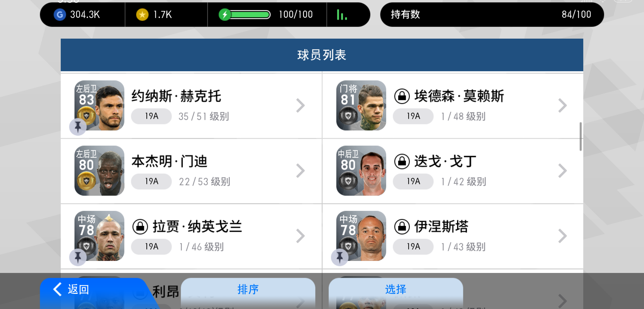This screenshot has height=309, width=644.
Task: Click the lock icon beside 迭戈·戈丁
Action: point(402,162)
